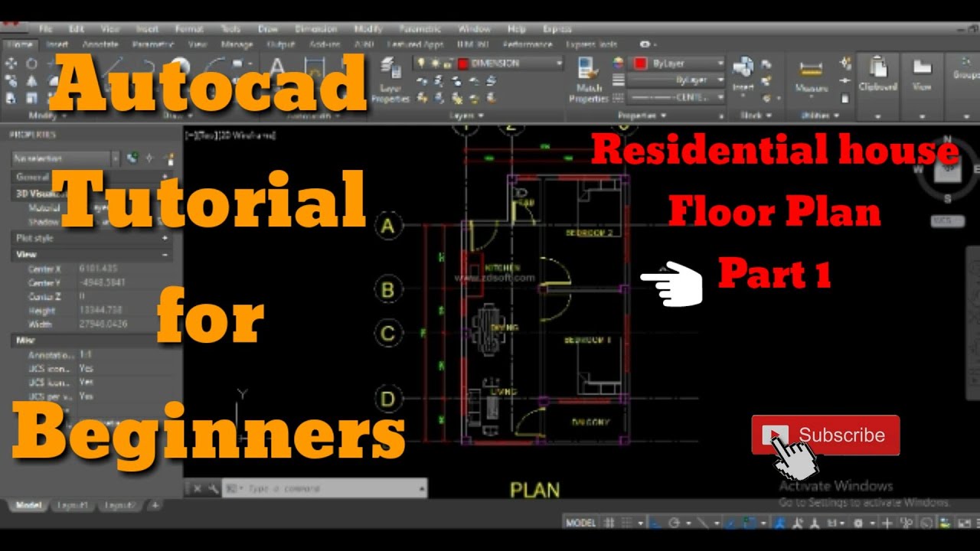Open the Edit menu
The width and height of the screenshot is (980, 551).
tap(76, 29)
